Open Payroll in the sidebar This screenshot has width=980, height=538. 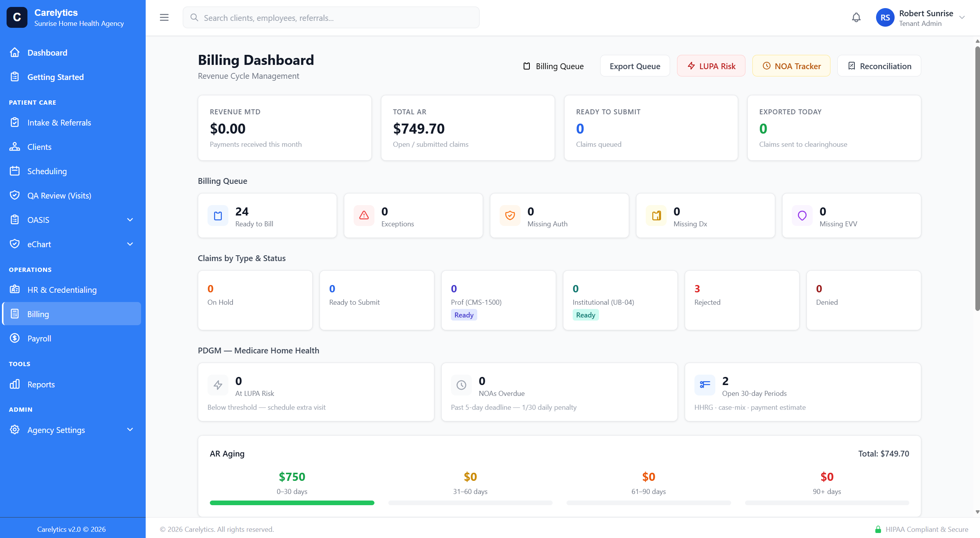coord(72,338)
